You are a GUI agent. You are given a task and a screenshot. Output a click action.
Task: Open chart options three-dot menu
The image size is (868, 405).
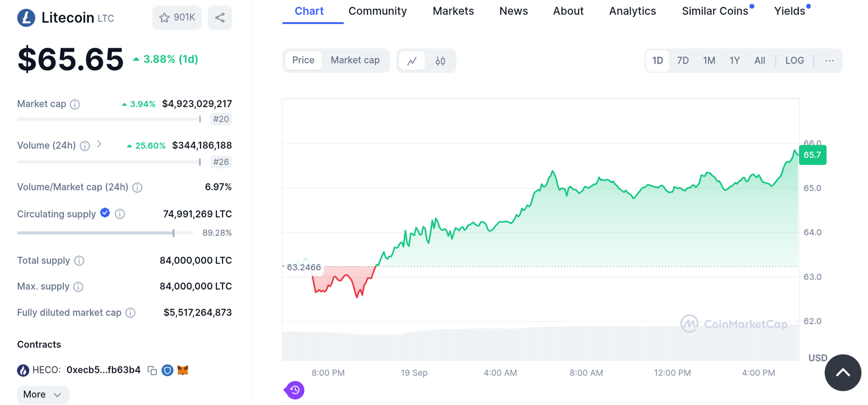click(829, 61)
